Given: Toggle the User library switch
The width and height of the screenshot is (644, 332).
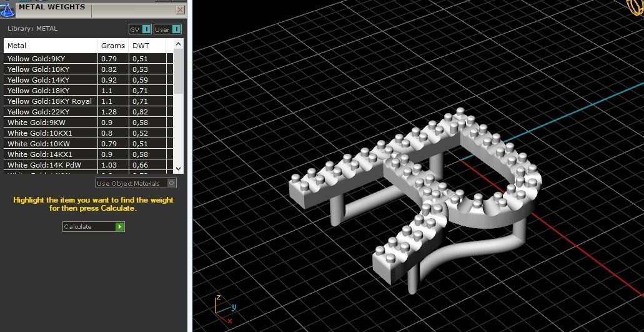Looking at the screenshot, I should [167, 29].
